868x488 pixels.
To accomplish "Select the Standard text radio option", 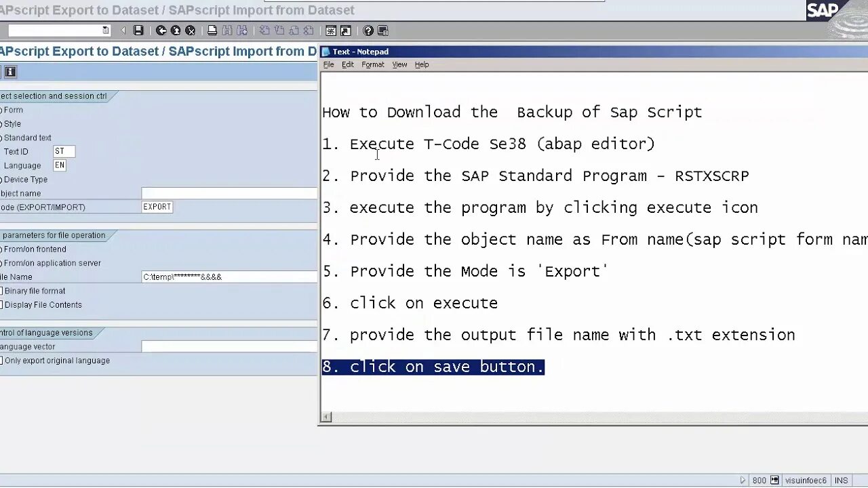I will click(1, 138).
